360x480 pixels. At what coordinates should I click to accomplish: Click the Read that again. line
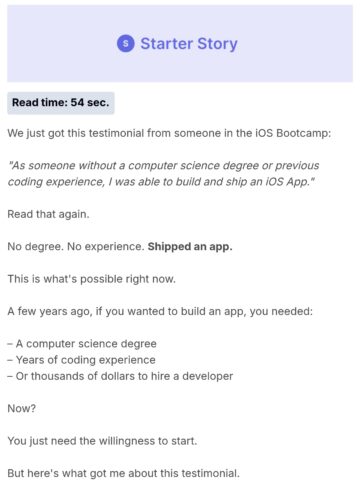tap(48, 214)
